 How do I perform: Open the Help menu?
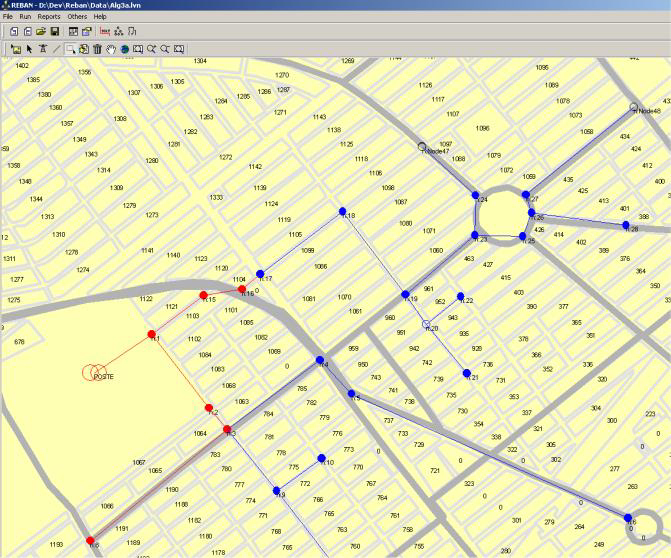pyautogui.click(x=100, y=17)
